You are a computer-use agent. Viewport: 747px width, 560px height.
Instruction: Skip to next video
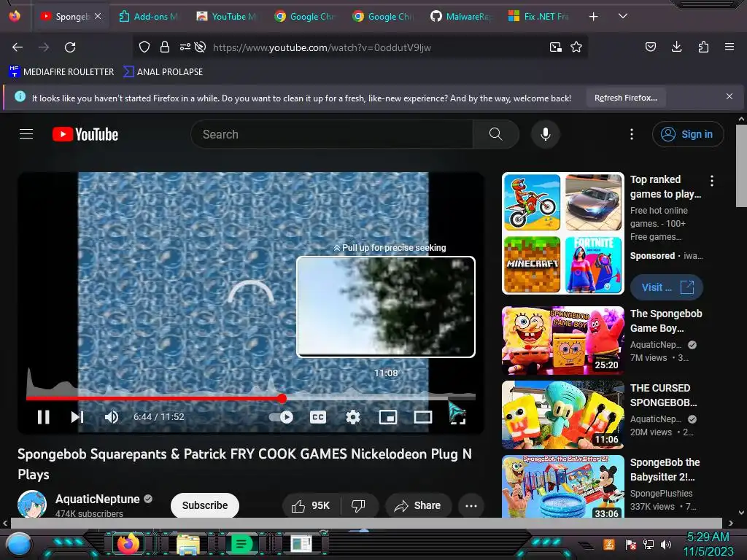click(77, 417)
